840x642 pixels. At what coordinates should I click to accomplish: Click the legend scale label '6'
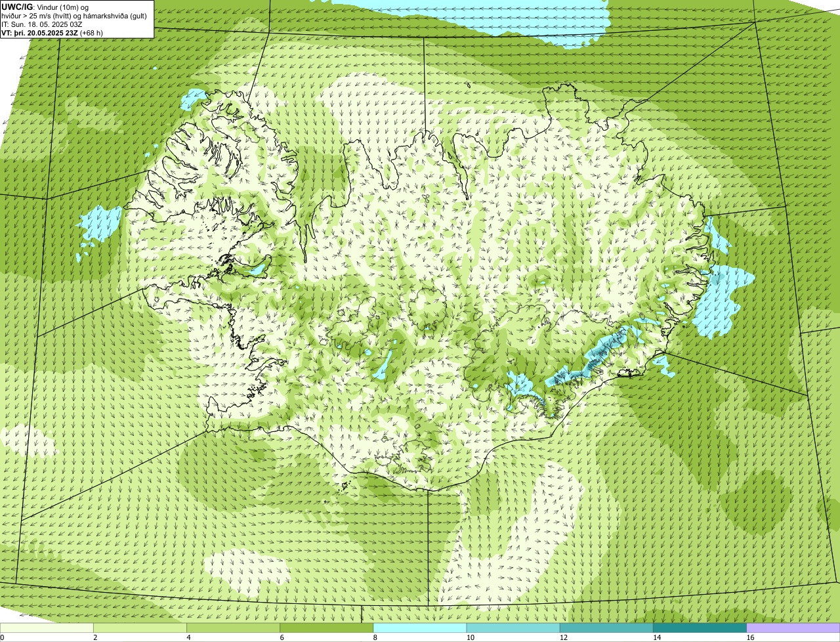pyautogui.click(x=282, y=637)
